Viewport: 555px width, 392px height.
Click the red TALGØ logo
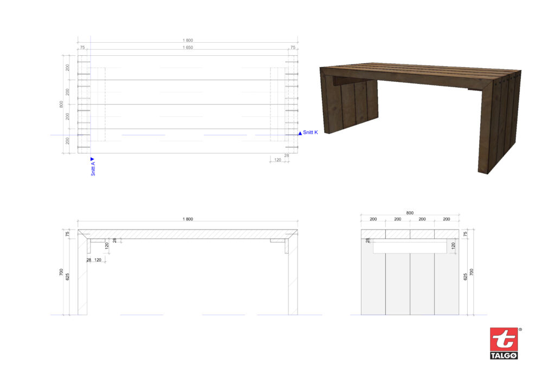click(x=504, y=343)
